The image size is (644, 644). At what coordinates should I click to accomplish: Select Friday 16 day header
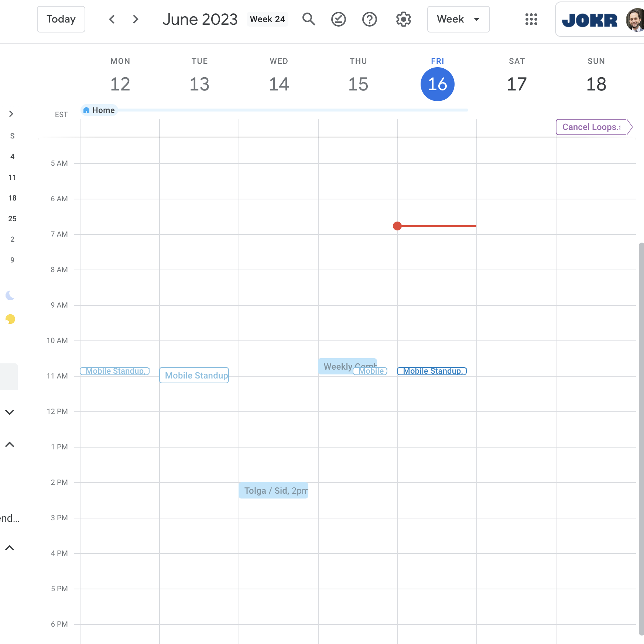[x=437, y=84]
